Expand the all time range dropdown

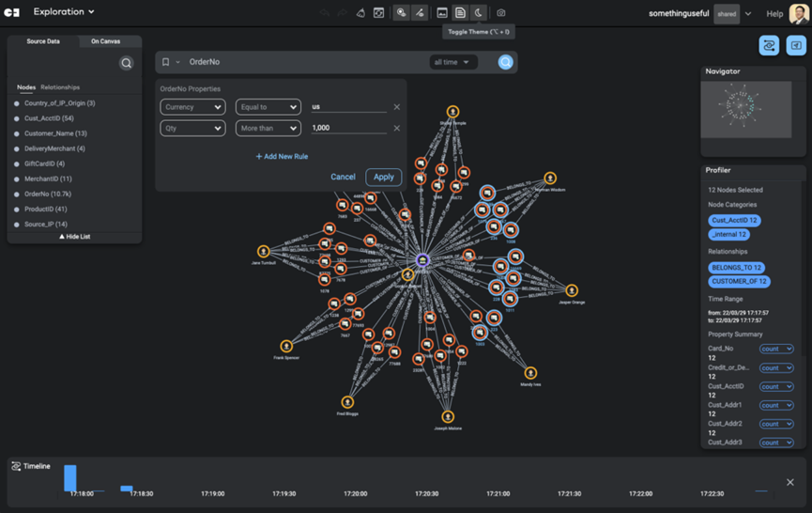pyautogui.click(x=452, y=62)
